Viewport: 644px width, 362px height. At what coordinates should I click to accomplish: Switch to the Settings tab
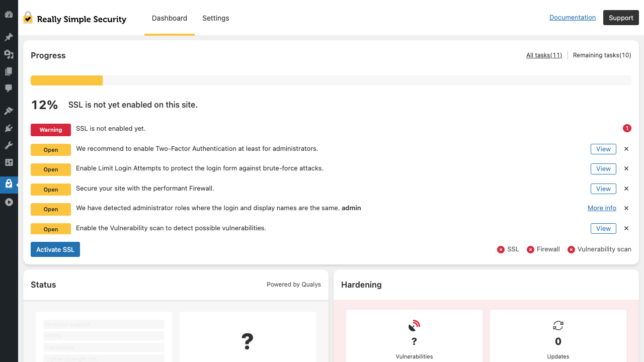pos(216,18)
